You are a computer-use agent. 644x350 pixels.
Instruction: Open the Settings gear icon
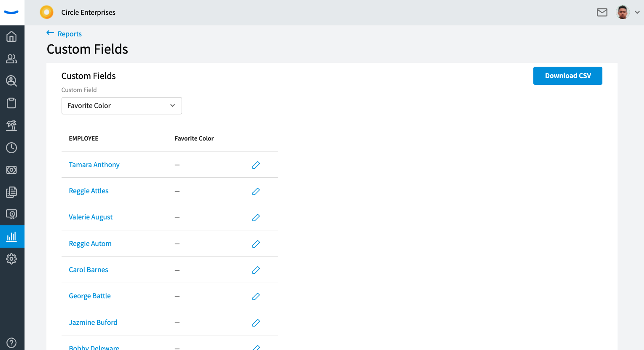[x=12, y=259]
